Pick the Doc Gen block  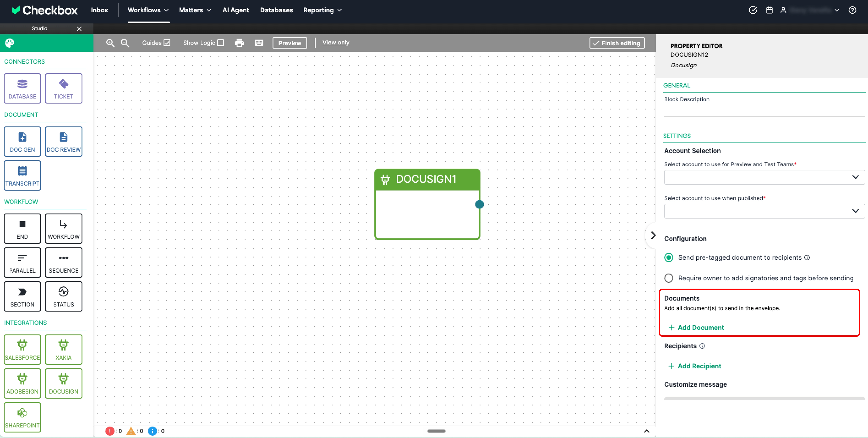[x=22, y=142]
